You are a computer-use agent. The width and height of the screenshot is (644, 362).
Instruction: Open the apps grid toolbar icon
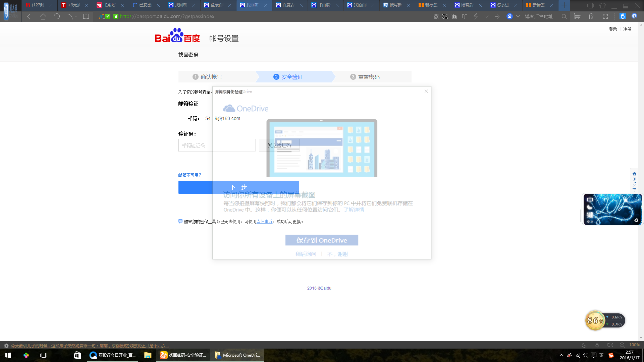coord(605,16)
